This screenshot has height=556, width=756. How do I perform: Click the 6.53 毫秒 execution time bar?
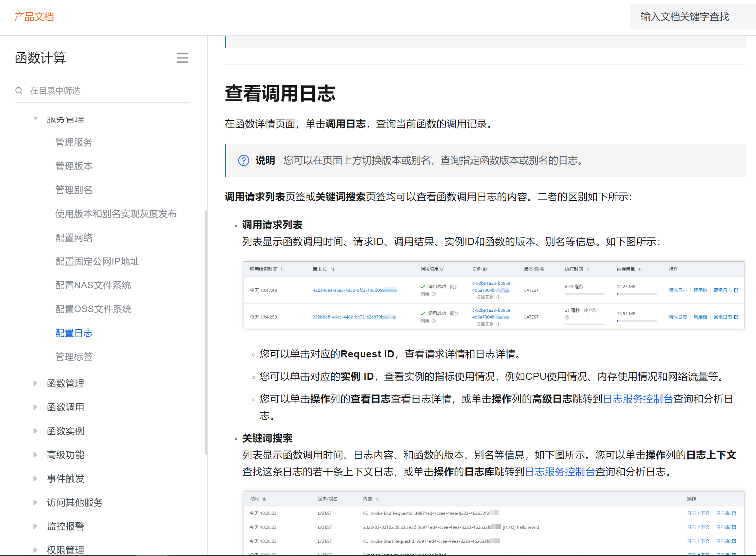[584, 294]
